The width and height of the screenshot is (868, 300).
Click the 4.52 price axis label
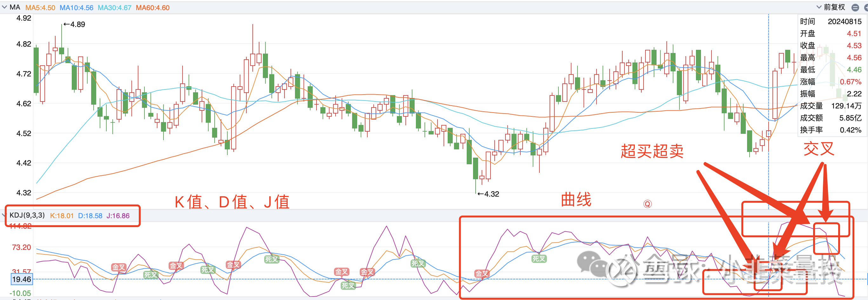(23, 133)
